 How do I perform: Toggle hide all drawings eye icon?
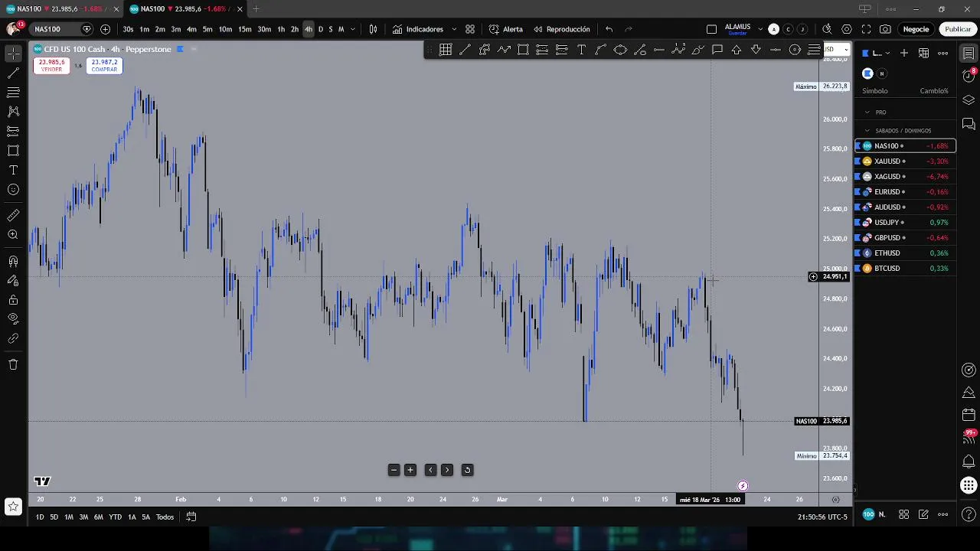[13, 319]
